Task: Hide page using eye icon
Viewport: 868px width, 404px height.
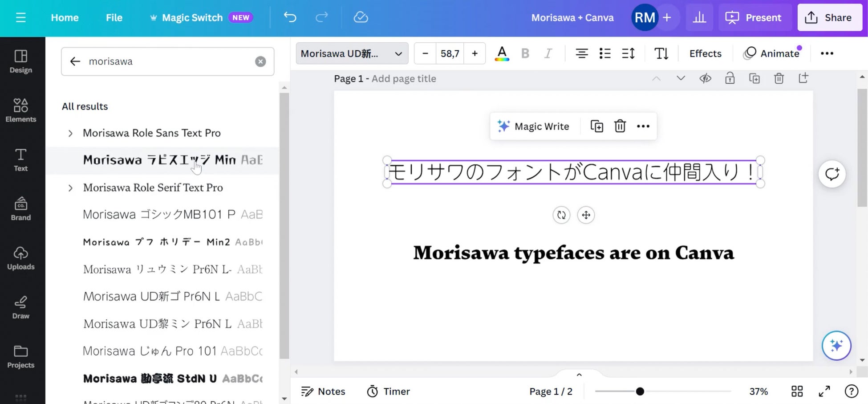Action: tap(705, 78)
